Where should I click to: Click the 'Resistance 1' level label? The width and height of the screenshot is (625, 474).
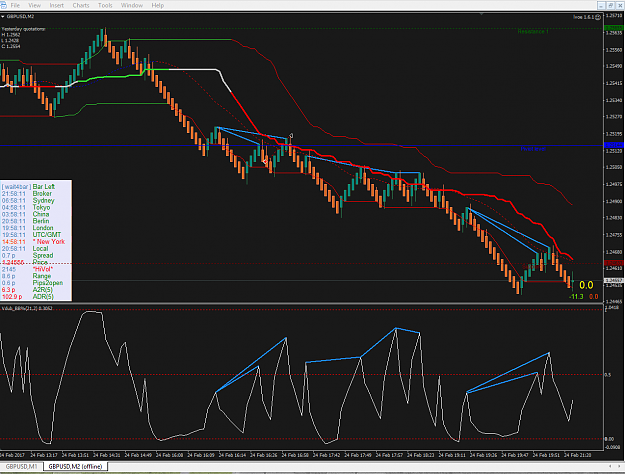533,31
